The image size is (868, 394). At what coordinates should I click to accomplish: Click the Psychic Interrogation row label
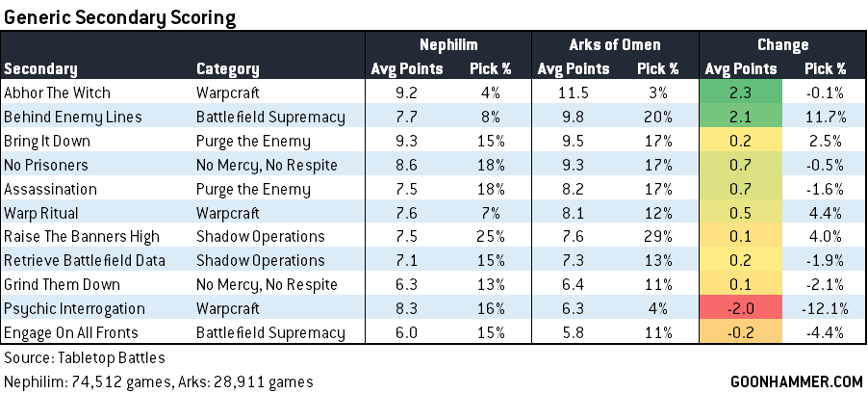(74, 309)
